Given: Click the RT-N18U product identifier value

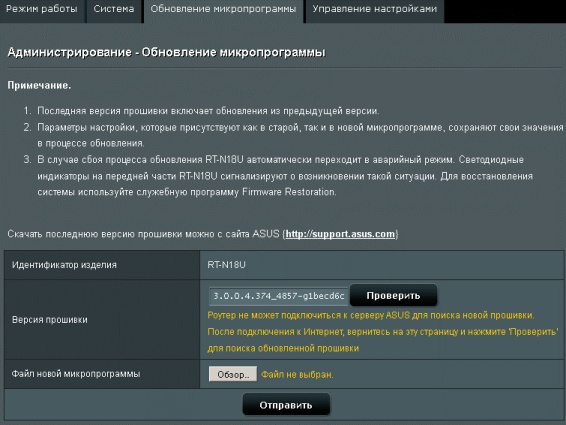Looking at the screenshot, I should coord(226,265).
